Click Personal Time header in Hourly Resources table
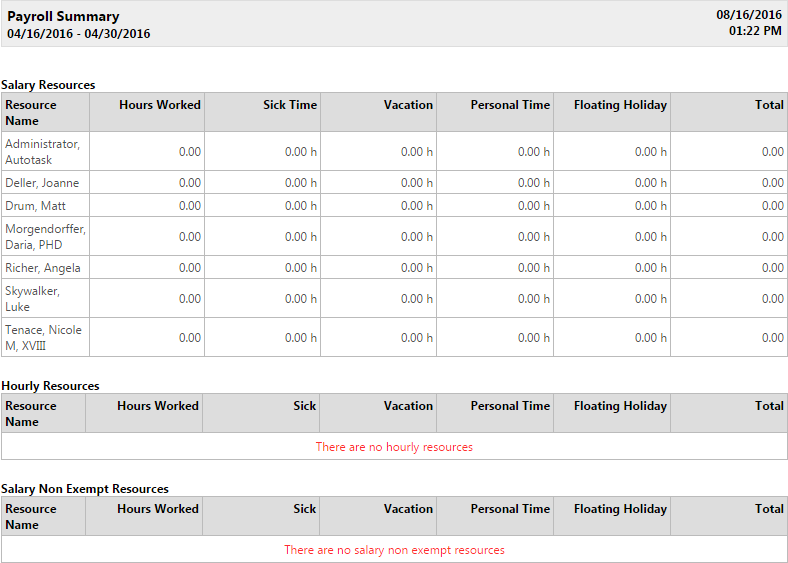The height and width of the screenshot is (563, 788). point(510,406)
